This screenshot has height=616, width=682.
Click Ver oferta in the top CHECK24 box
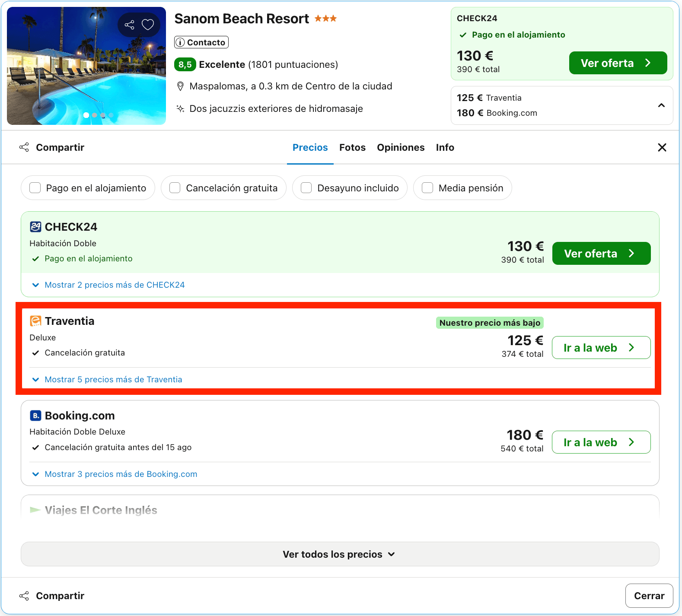pos(618,63)
